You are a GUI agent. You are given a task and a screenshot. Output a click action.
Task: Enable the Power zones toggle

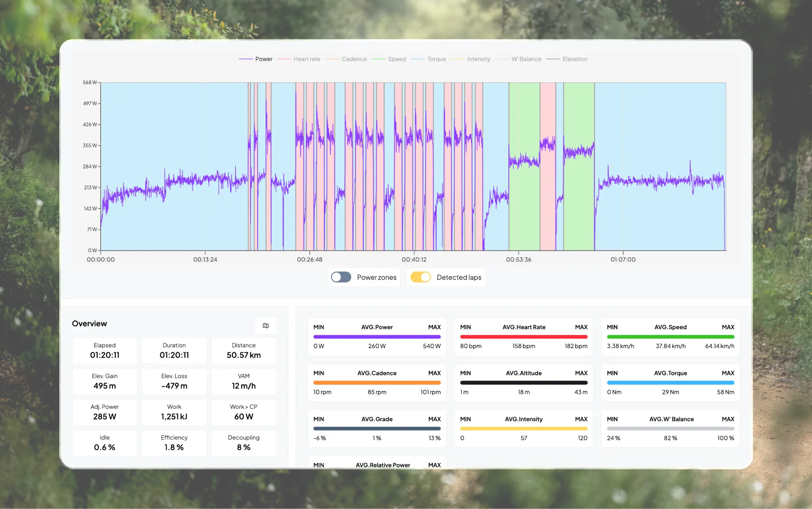pyautogui.click(x=341, y=277)
